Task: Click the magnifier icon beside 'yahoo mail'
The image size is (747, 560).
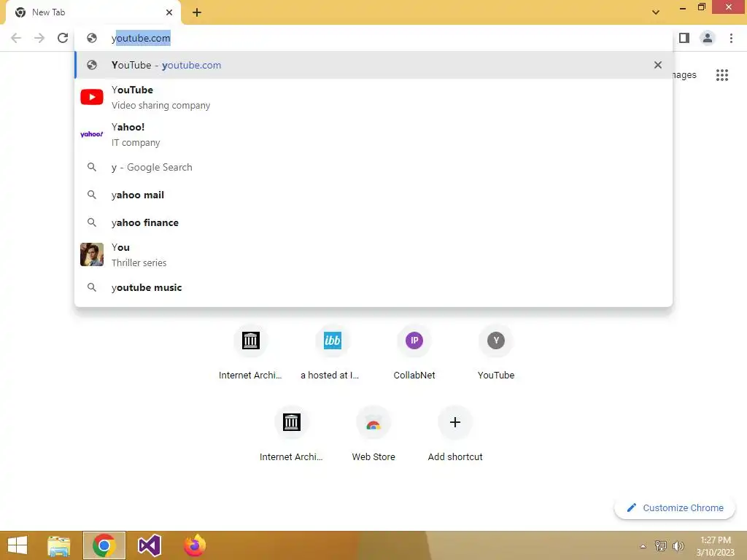Action: [92, 195]
